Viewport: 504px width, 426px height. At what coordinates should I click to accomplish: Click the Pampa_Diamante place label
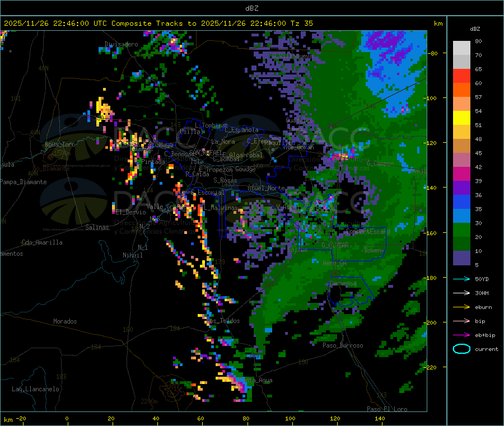coord(23,182)
